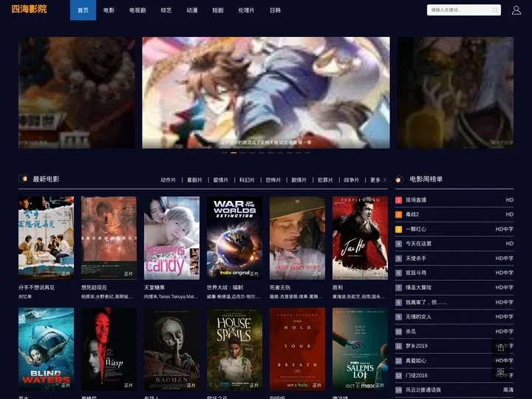Open the user account profile icon

pyautogui.click(x=516, y=10)
